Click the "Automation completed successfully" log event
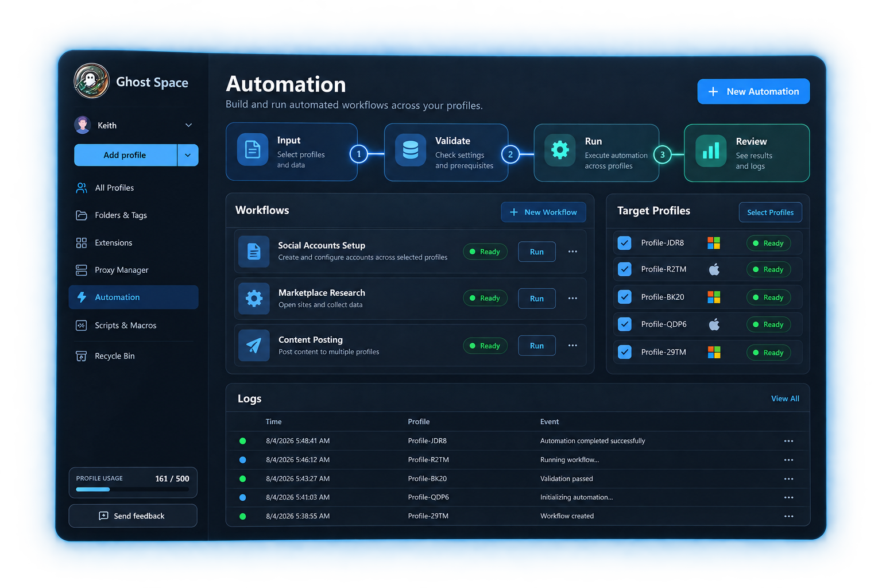 (593, 441)
